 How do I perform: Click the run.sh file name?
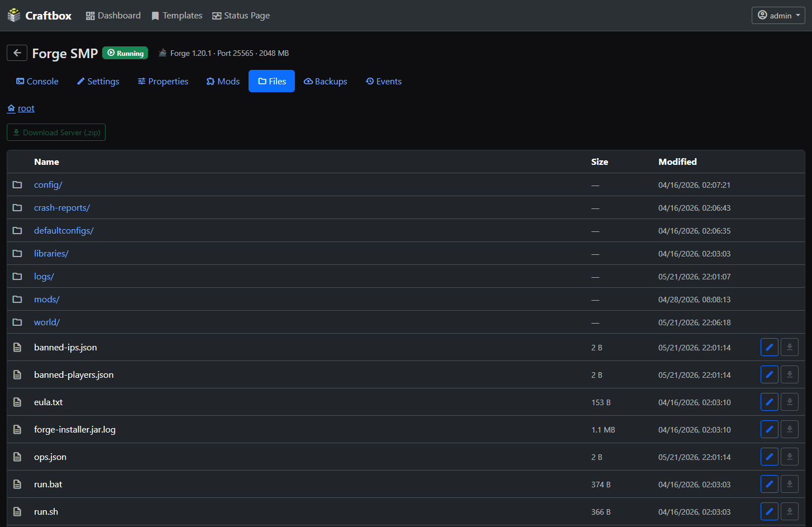click(x=46, y=511)
